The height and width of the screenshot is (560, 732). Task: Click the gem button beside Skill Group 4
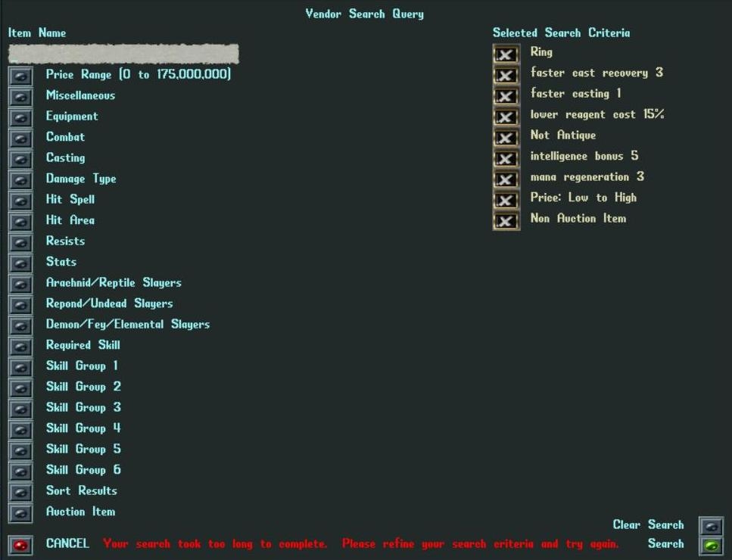(20, 430)
